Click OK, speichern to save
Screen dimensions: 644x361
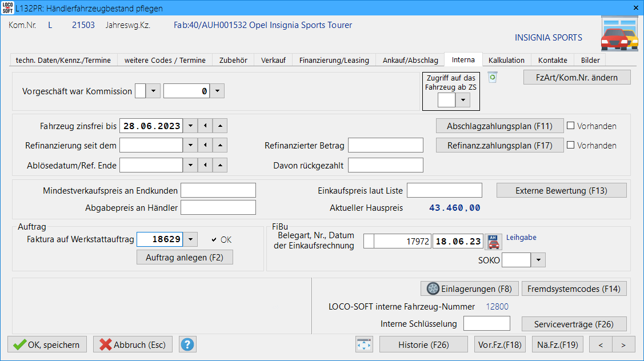(x=47, y=344)
